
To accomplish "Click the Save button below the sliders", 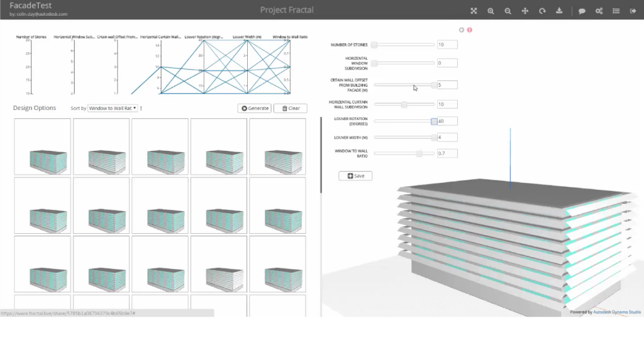I will tap(355, 176).
